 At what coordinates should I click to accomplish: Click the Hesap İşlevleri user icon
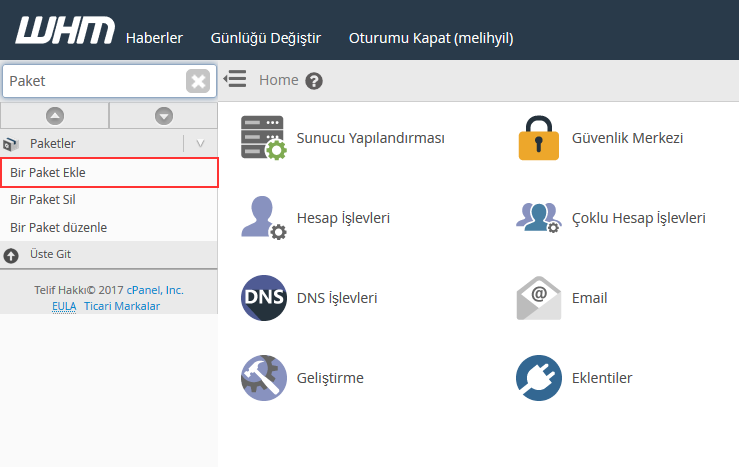click(263, 218)
